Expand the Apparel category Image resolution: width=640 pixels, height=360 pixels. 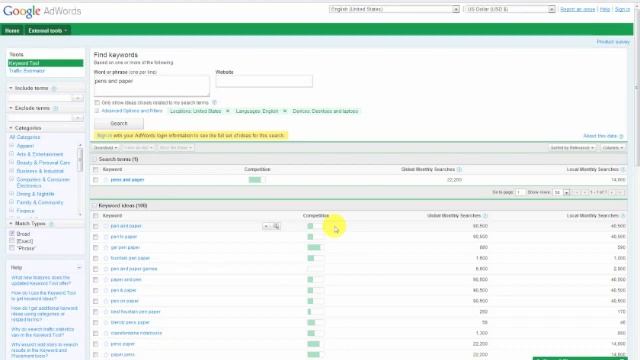point(11,146)
